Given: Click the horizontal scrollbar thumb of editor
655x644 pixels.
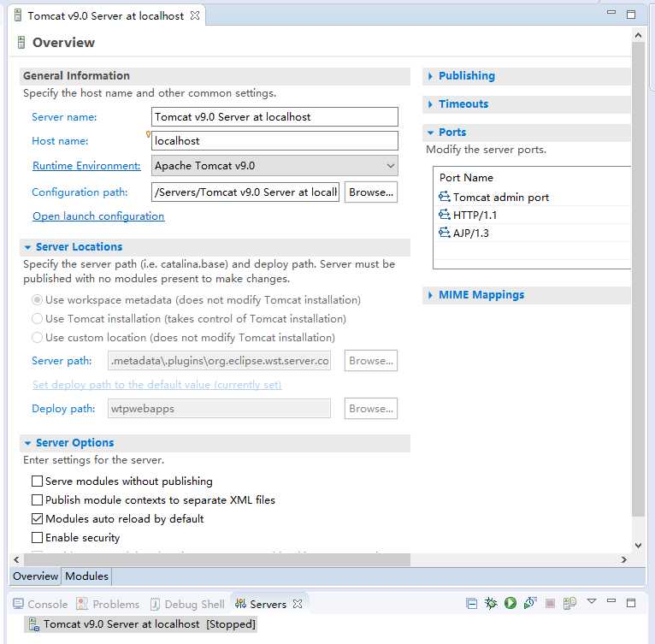Looking at the screenshot, I should click(217, 559).
